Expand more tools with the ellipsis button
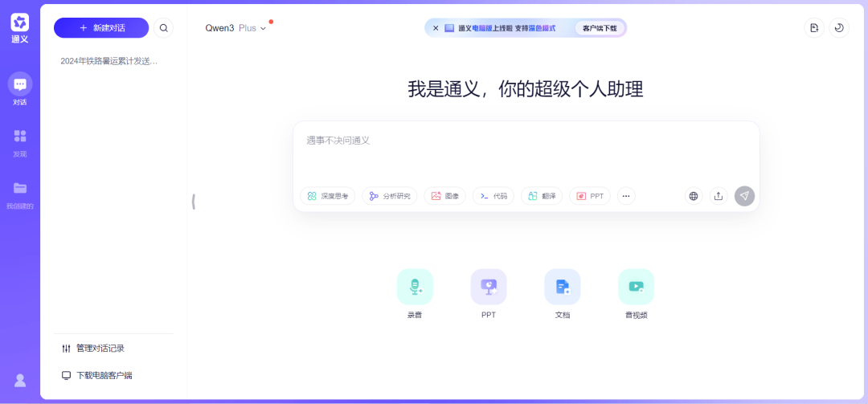868x404 pixels. [x=626, y=196]
